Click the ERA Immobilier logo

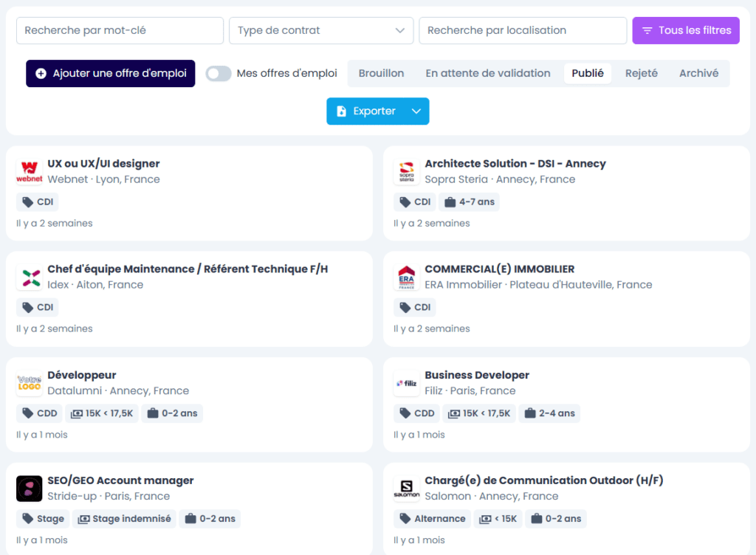coord(407,277)
